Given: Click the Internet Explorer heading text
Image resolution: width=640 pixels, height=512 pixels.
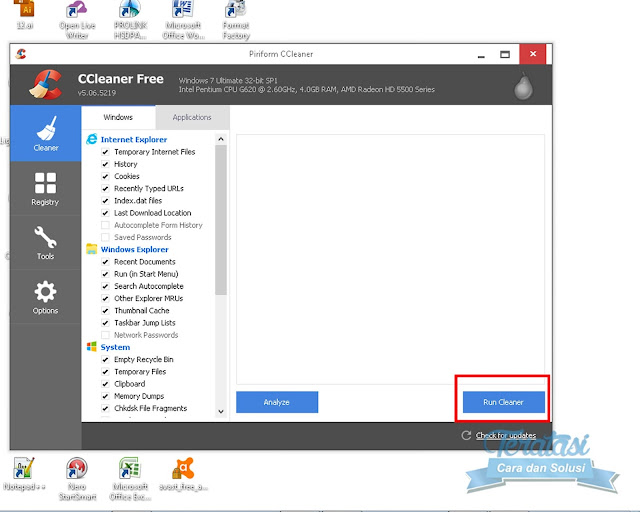Looking at the screenshot, I should coord(134,140).
